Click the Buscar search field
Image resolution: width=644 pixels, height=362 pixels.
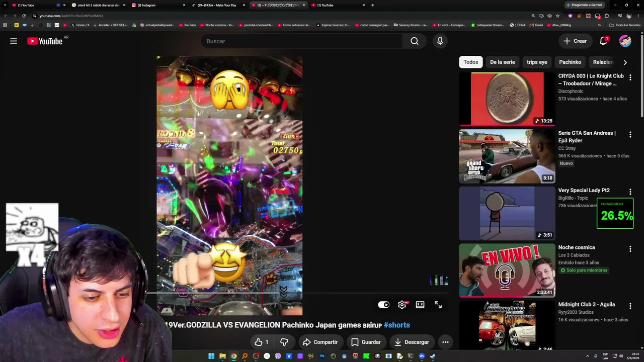(x=301, y=41)
